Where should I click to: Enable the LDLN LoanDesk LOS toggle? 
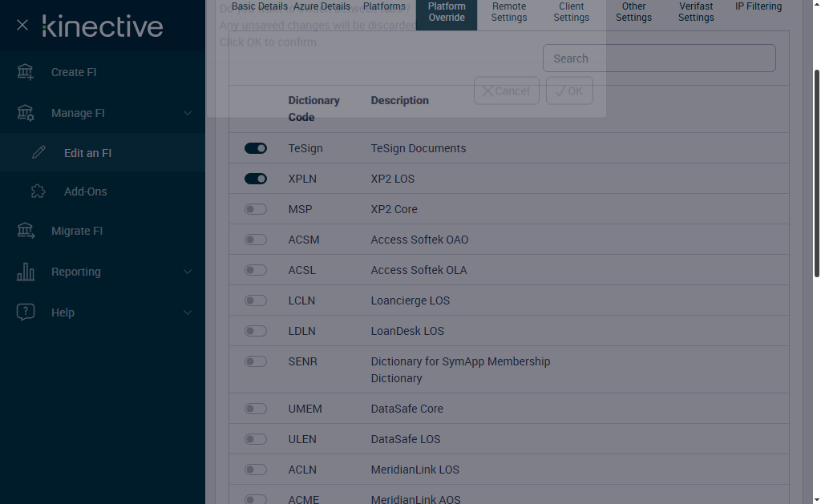[256, 330]
